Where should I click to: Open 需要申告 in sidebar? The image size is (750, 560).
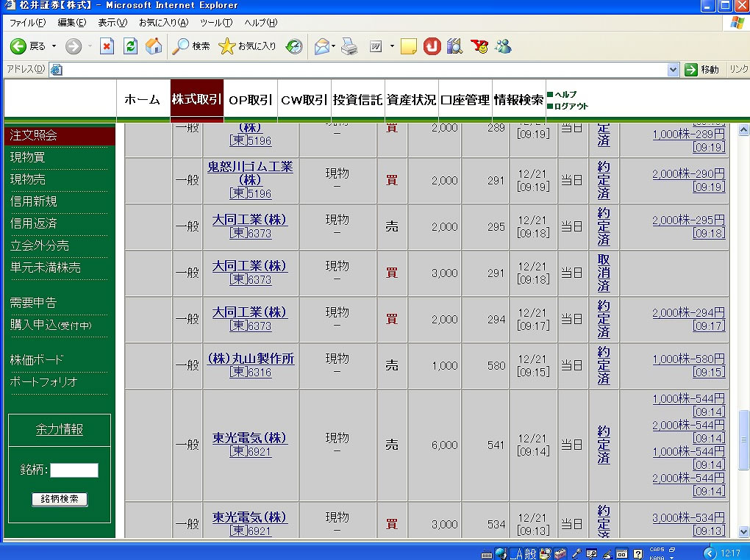tap(34, 303)
